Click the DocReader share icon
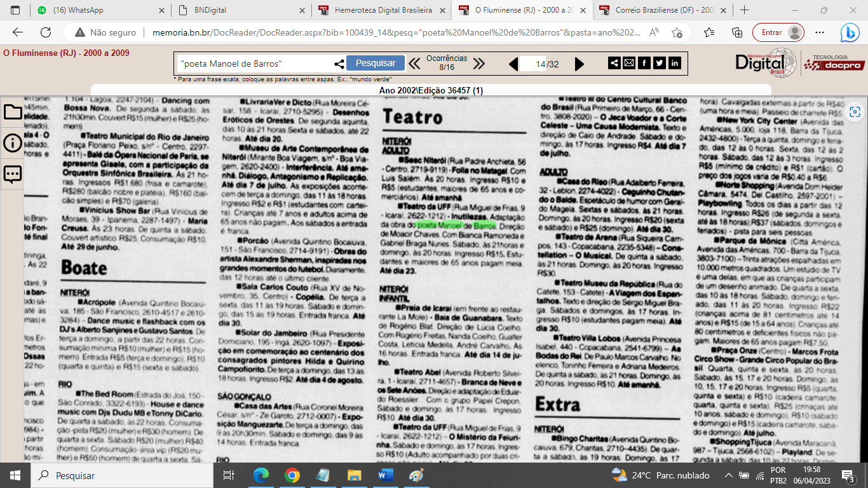 [x=614, y=63]
